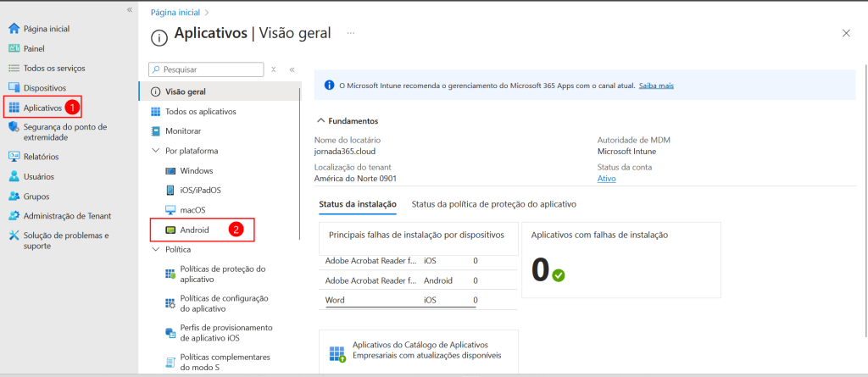Click the Word iOS failures row
Image resolution: width=868 pixels, height=377 pixels.
click(418, 300)
